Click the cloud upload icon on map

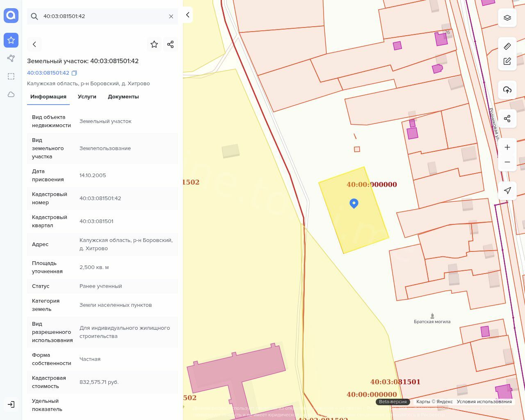(507, 90)
